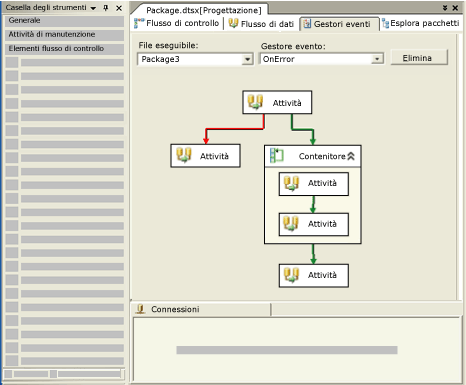Collapse the Contenitore container with chevron
Viewport: 466px width, 385px height.
point(351,156)
